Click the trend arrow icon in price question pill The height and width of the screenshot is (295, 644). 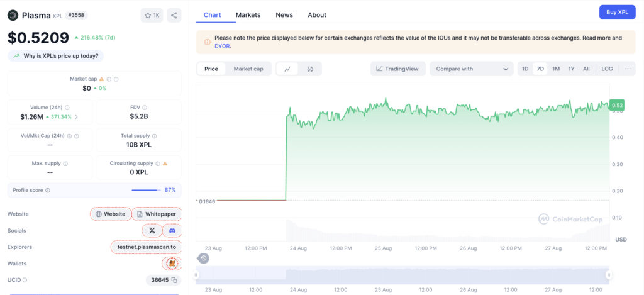(x=16, y=56)
